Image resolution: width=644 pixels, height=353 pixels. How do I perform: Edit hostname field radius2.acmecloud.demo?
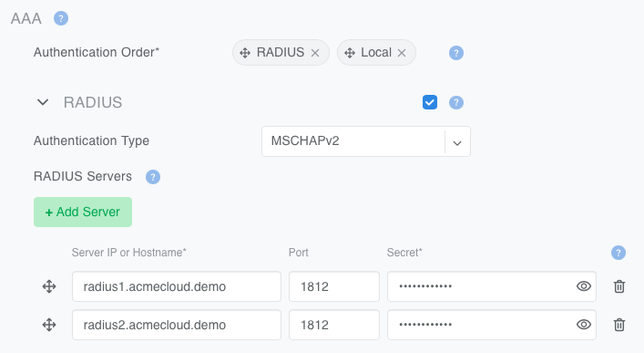177,325
